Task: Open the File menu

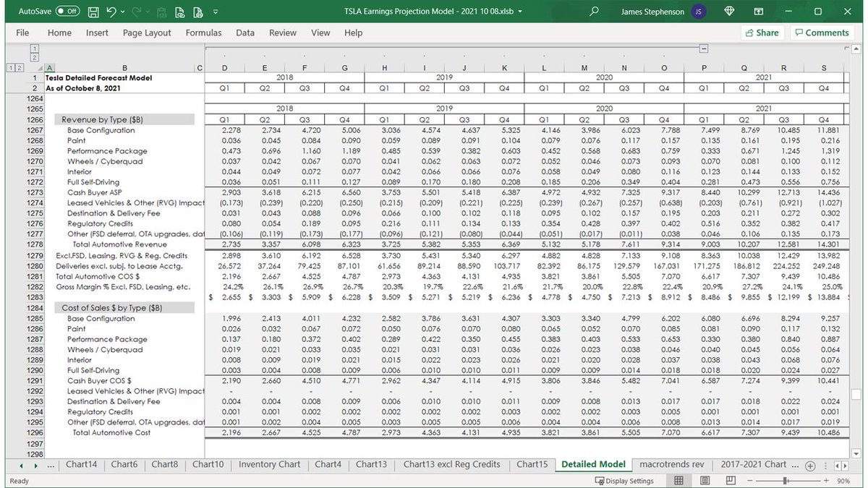Action: click(22, 33)
